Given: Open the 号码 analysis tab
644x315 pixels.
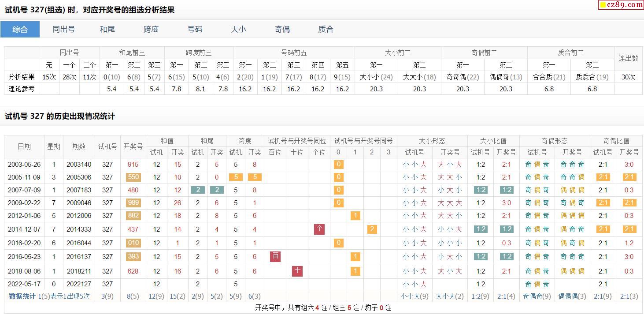Looking at the screenshot, I should pos(194,30).
